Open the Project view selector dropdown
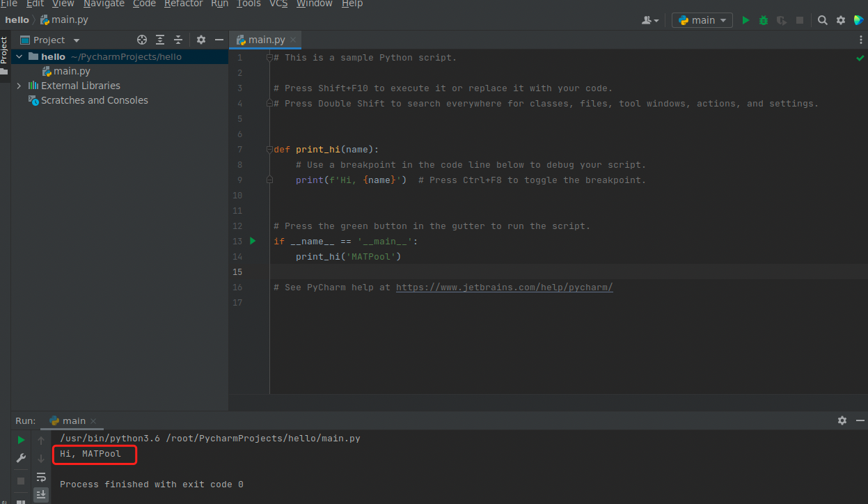 click(x=49, y=40)
